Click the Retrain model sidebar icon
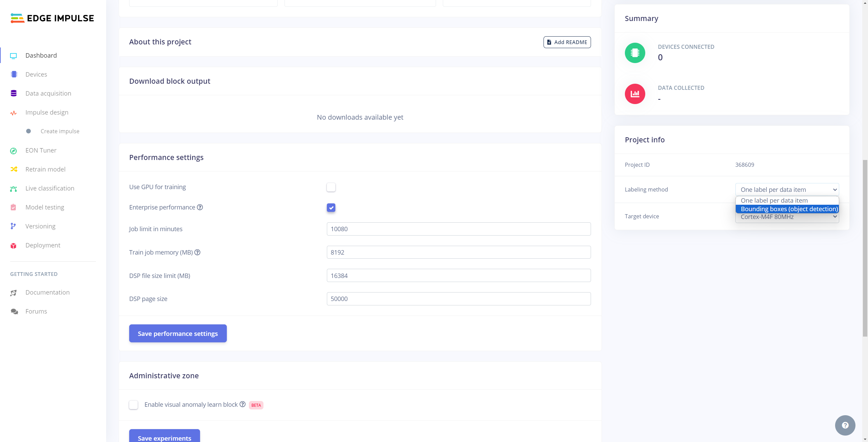Image resolution: width=868 pixels, height=442 pixels. [14, 169]
